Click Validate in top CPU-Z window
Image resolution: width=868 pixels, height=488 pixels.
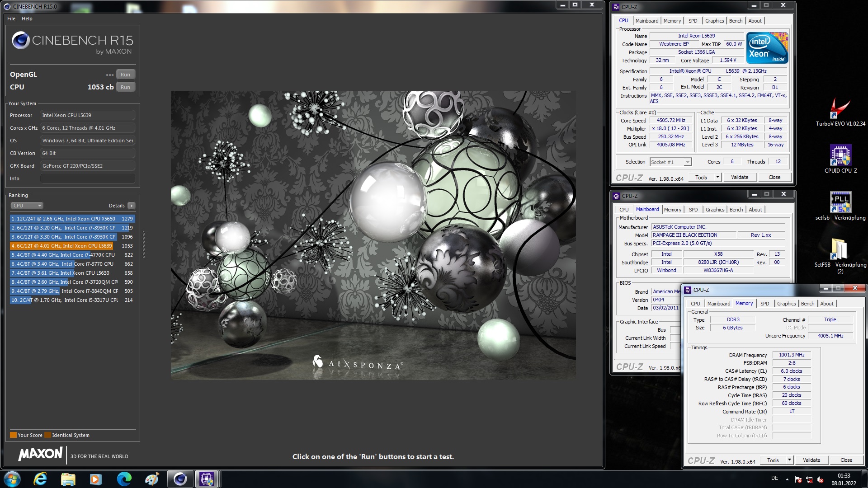pos(740,177)
